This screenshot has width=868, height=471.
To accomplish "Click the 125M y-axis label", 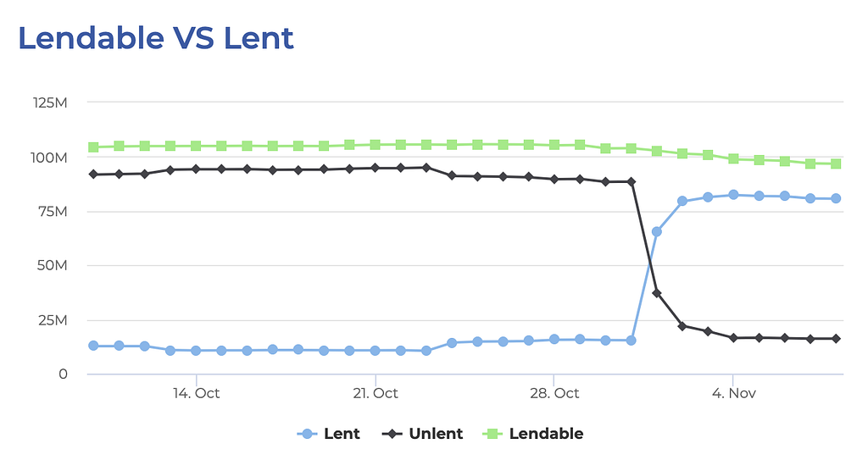I will tap(50, 103).
